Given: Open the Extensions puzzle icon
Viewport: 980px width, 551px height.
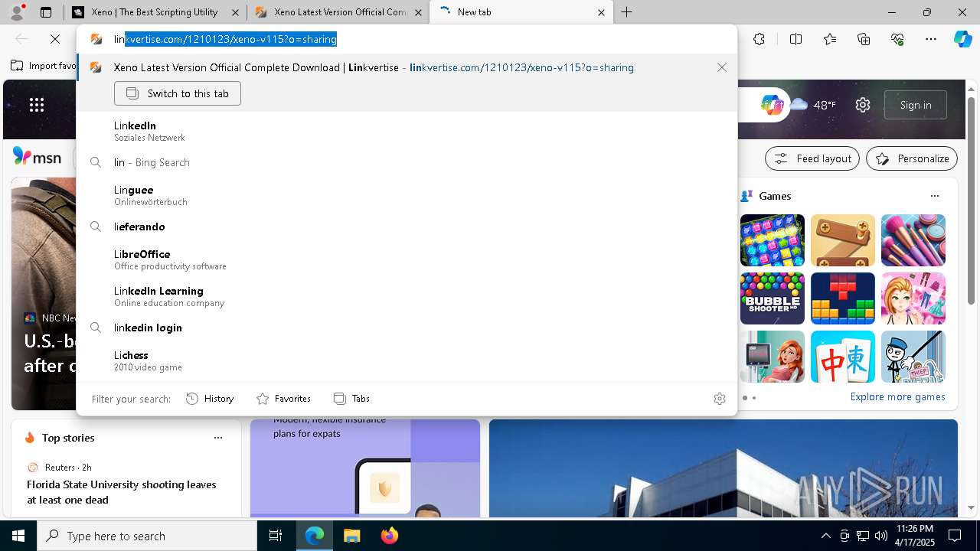Looking at the screenshot, I should [759, 39].
